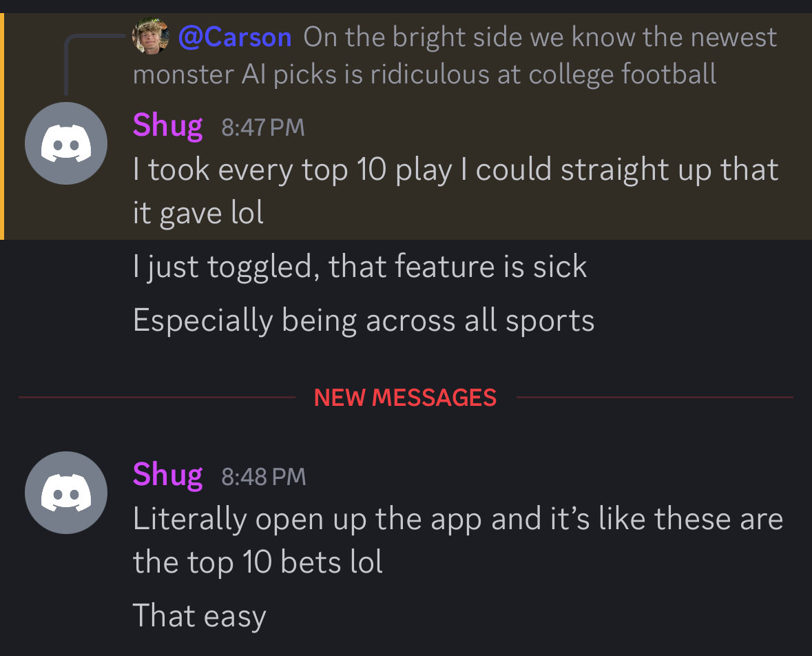812x656 pixels.
Task: Select message "Especially being across all sports"
Action: [364, 320]
